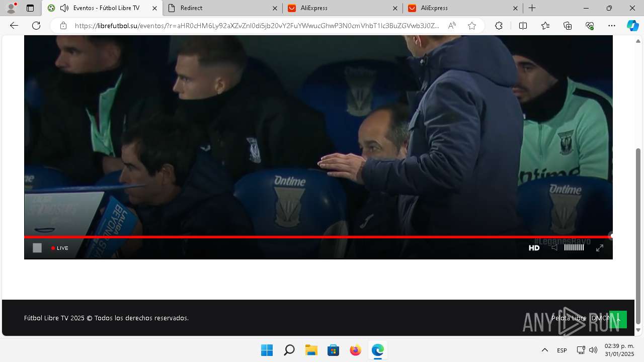This screenshot has height=362, width=644.
Task: Click the scrollbar up arrow
Action: click(x=638, y=40)
